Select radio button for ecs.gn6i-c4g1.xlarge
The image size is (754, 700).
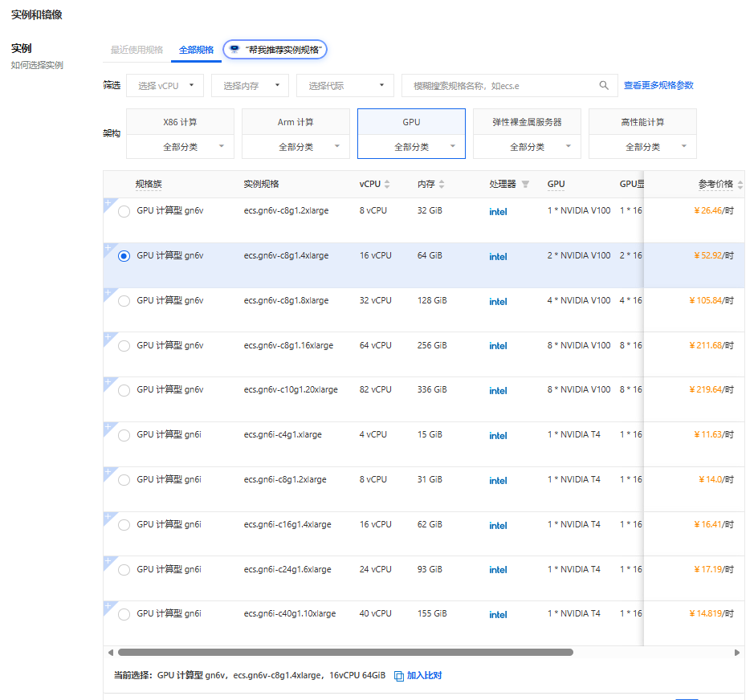point(124,435)
